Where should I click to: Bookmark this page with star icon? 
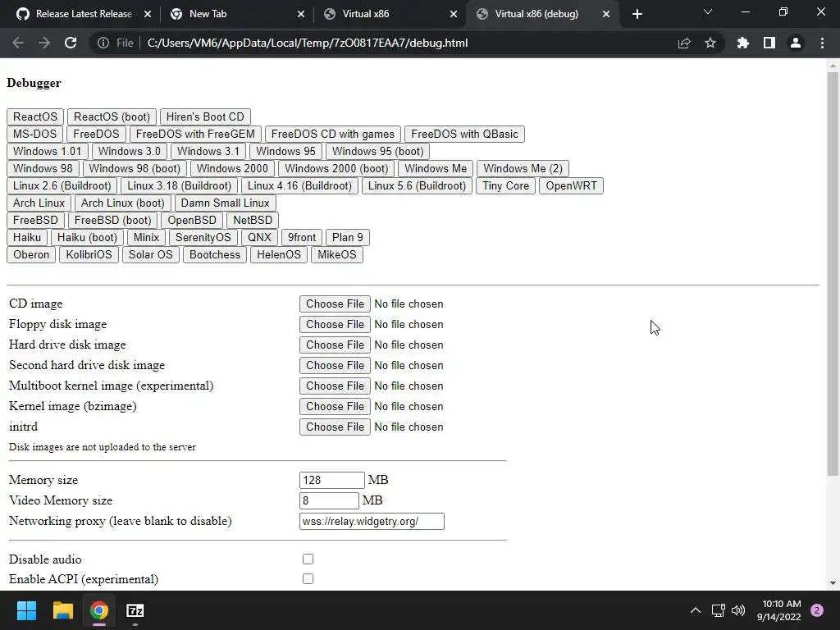pos(710,43)
